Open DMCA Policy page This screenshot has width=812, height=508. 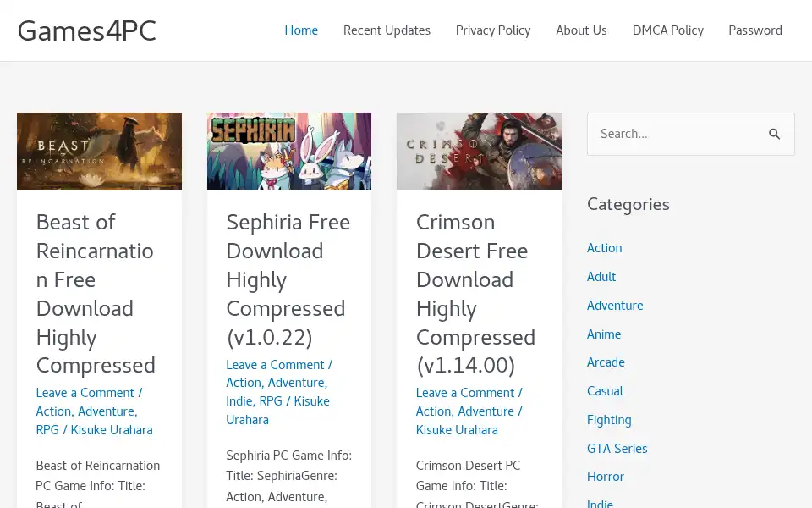click(x=668, y=30)
